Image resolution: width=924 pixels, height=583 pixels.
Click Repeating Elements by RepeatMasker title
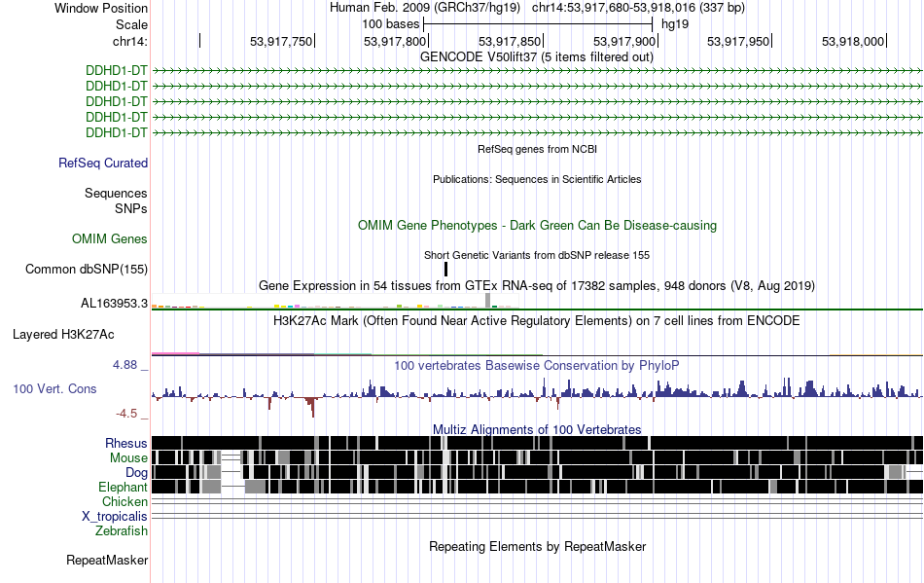[538, 546]
